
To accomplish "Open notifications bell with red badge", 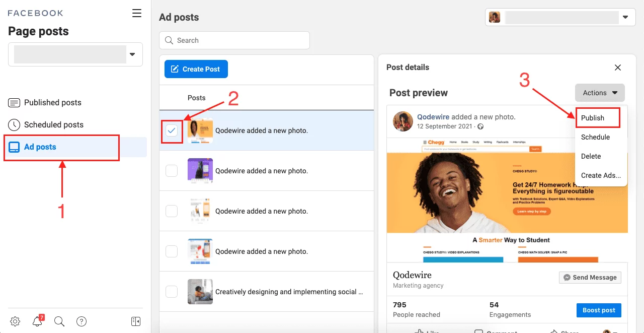I will tap(37, 321).
